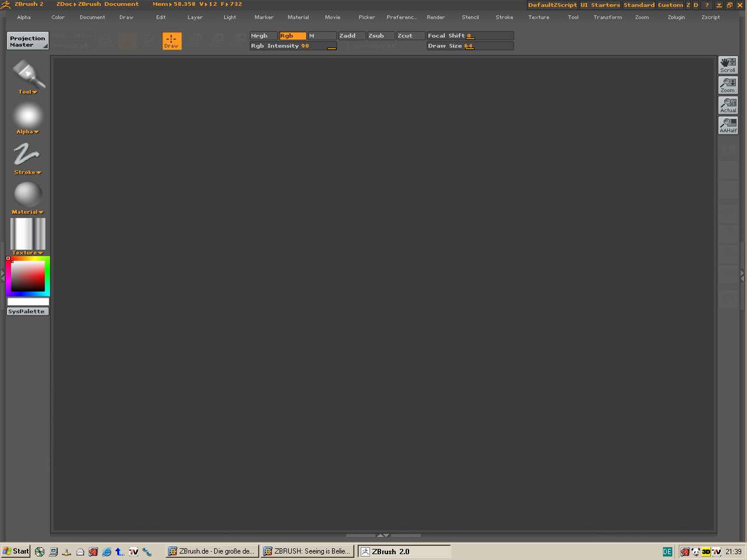The height and width of the screenshot is (560, 747).
Task: Enable Mrgb painting mode
Action: (263, 36)
